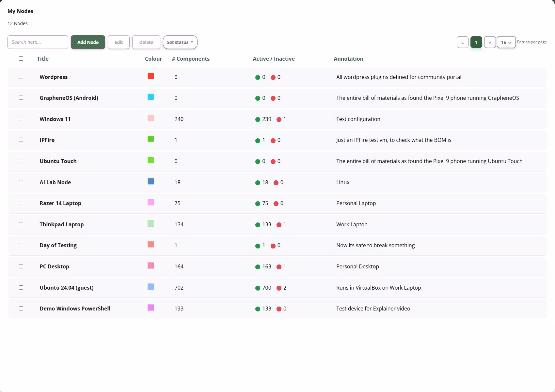
Task: Click the red inactive dot for Wordpress
Action: click(x=273, y=77)
